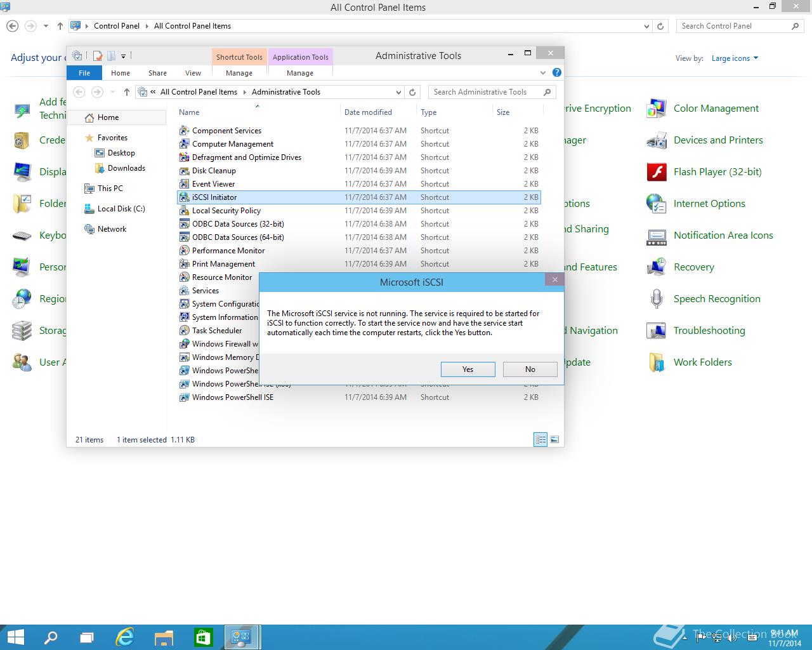
Task: Click the Component Services shortcut icon
Action: [184, 131]
